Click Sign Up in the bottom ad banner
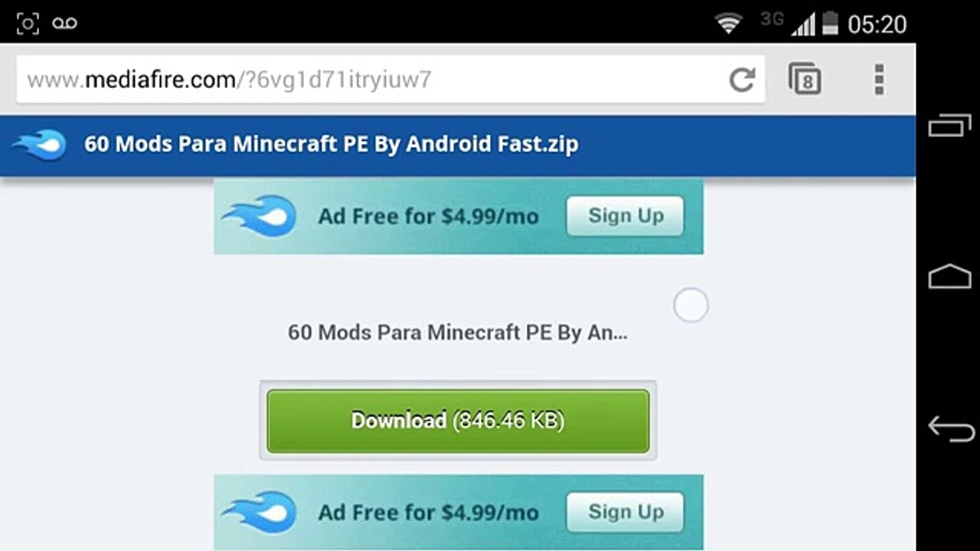980x551 pixels. point(626,512)
